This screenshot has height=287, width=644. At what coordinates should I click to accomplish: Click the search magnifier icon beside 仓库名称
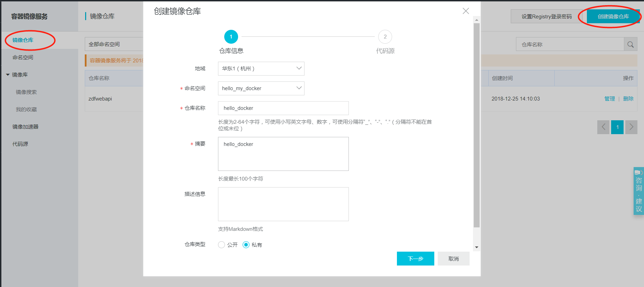coord(631,44)
